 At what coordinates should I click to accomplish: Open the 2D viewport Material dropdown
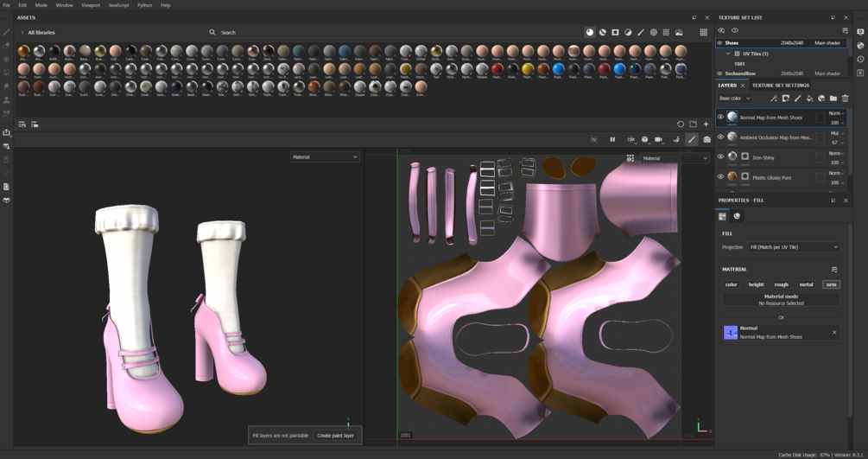(675, 158)
